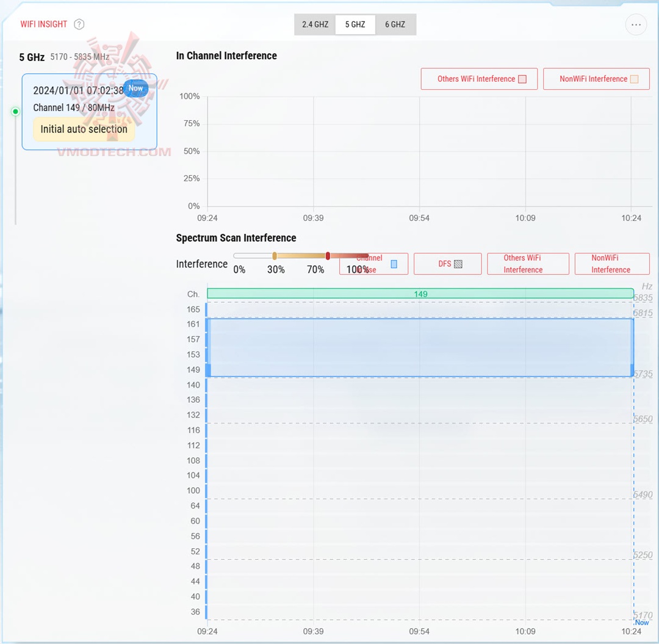Click channel 36 row label

pos(195,612)
